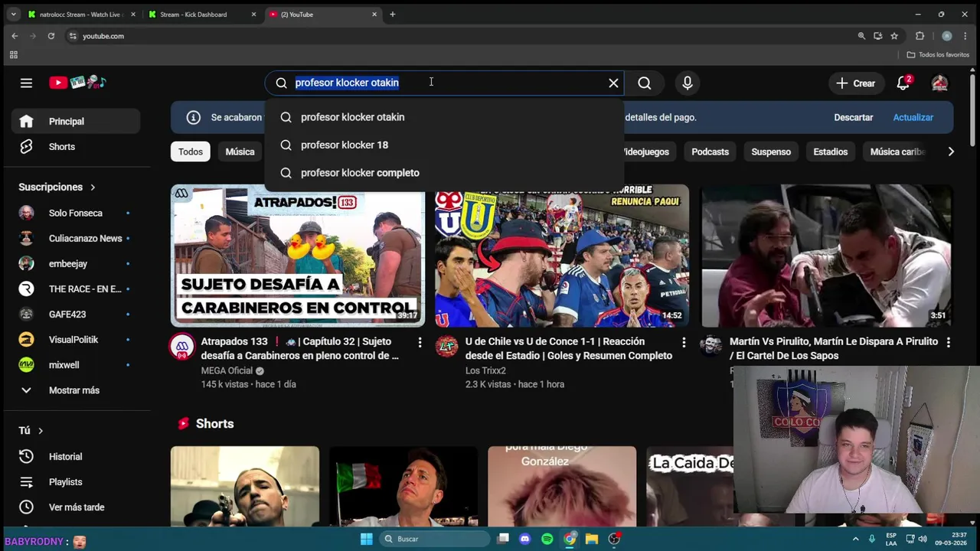Open Discord from the taskbar
The image size is (980, 551).
[524, 539]
